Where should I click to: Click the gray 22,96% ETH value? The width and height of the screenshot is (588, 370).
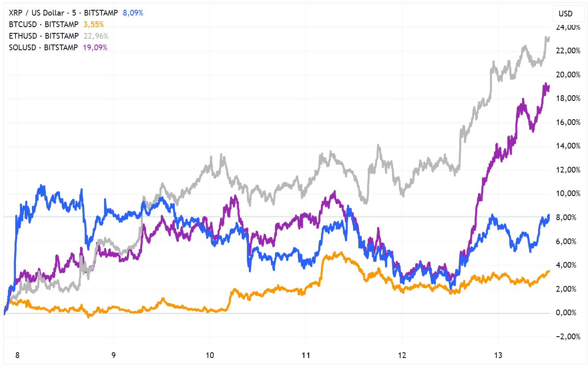[95, 36]
